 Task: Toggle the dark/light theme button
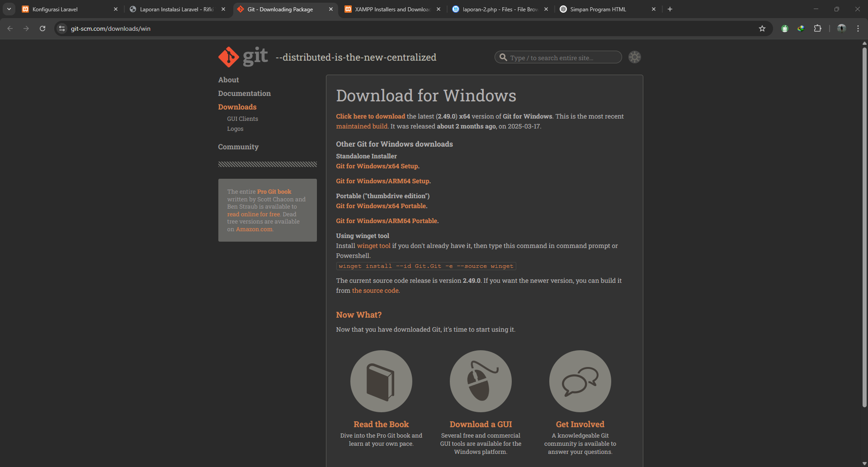[635, 57]
